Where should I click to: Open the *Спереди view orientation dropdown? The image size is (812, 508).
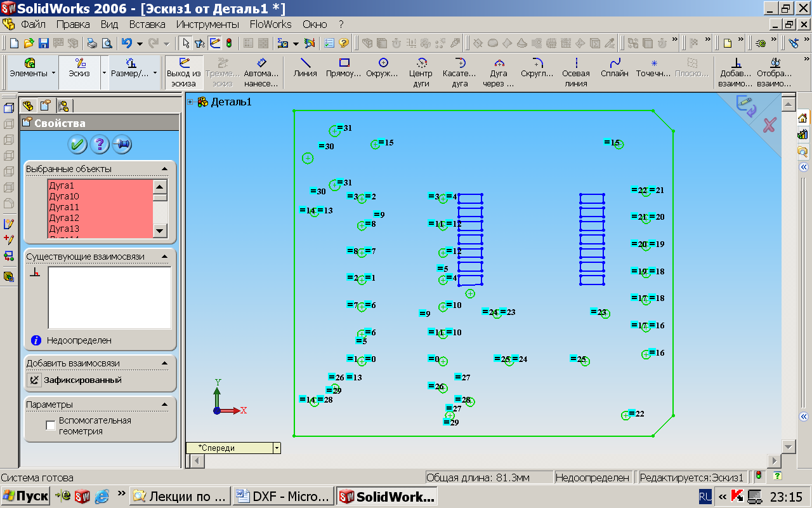point(276,448)
